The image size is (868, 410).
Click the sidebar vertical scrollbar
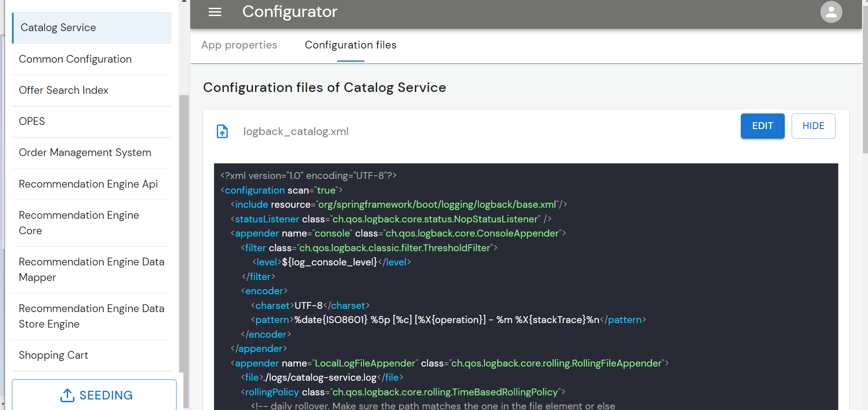(184, 229)
